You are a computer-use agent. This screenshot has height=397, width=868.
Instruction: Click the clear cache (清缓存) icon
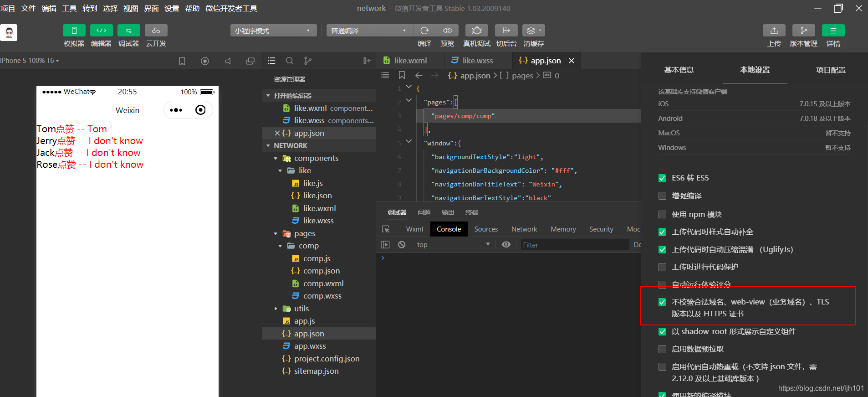pyautogui.click(x=534, y=31)
